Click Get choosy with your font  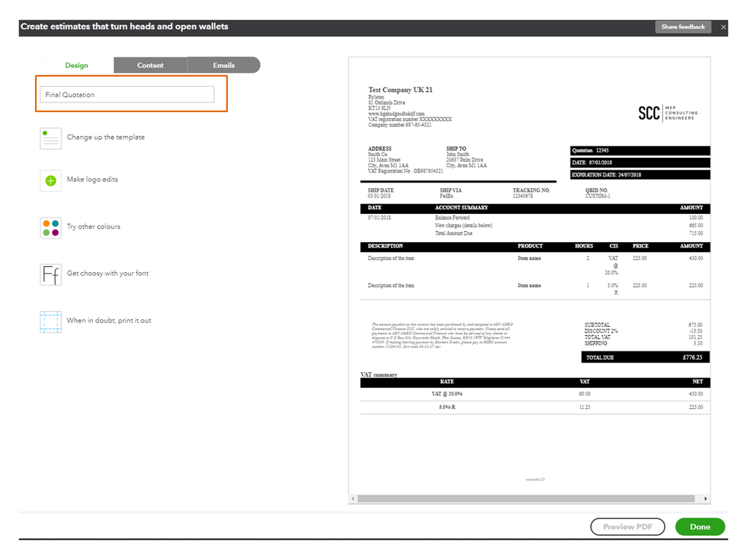click(108, 274)
